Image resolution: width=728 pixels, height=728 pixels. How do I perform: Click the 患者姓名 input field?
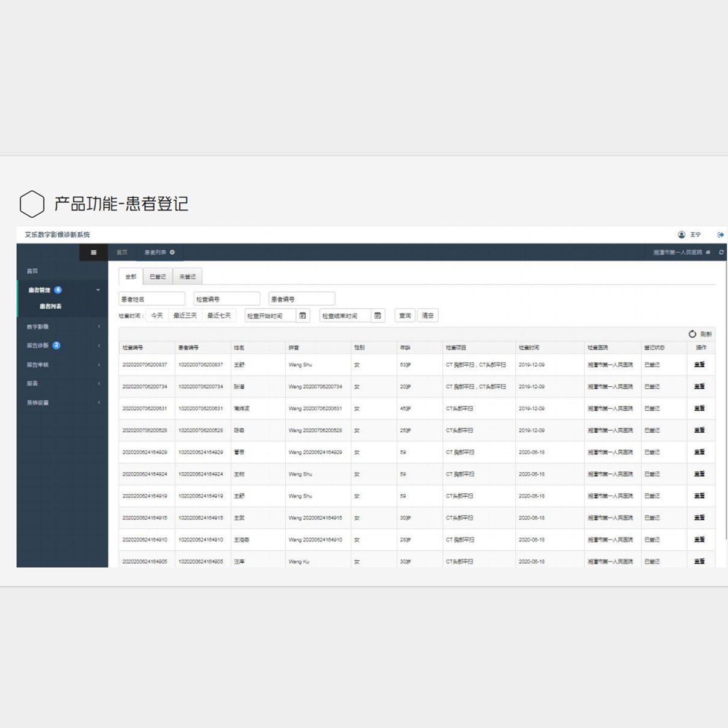point(152,299)
